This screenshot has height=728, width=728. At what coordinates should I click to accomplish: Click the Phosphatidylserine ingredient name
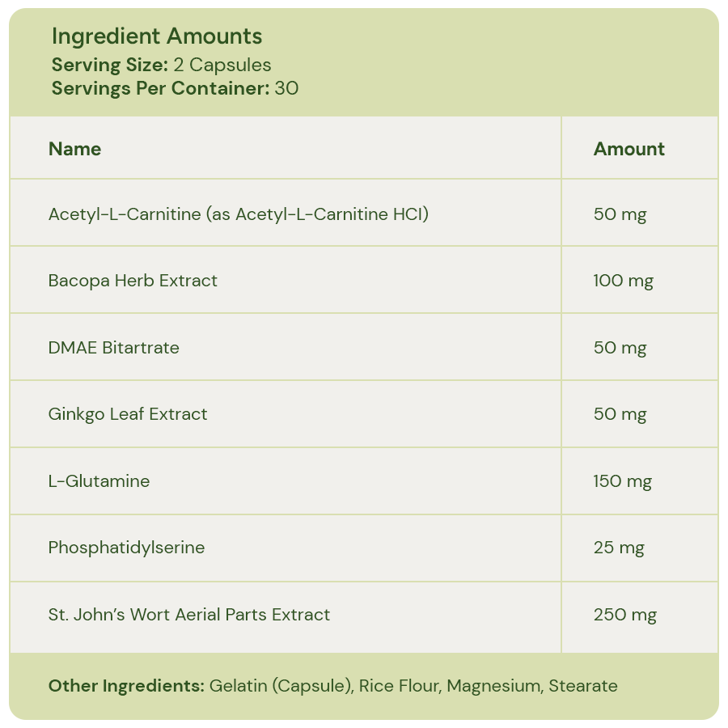(x=126, y=548)
